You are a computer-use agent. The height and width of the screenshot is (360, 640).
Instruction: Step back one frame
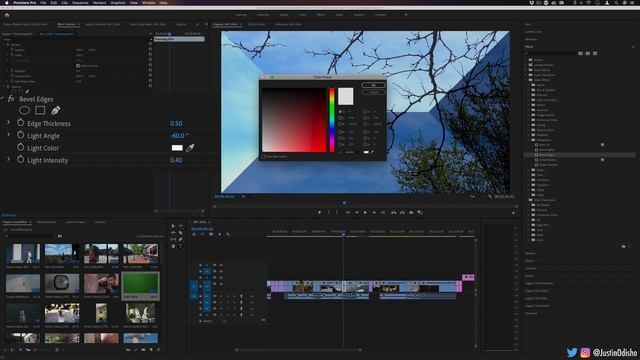coord(357,212)
